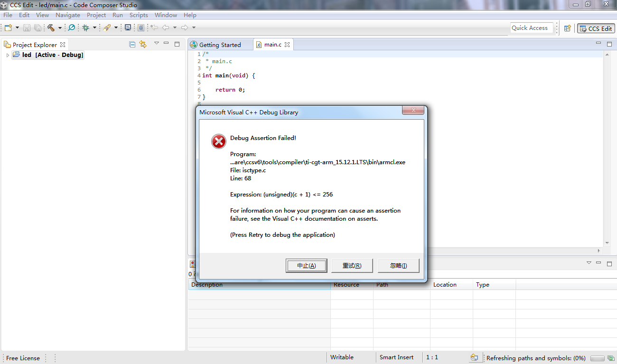Click the Last Edit Location arrow icon
Image resolution: width=617 pixels, height=364 pixels.
[x=154, y=28]
